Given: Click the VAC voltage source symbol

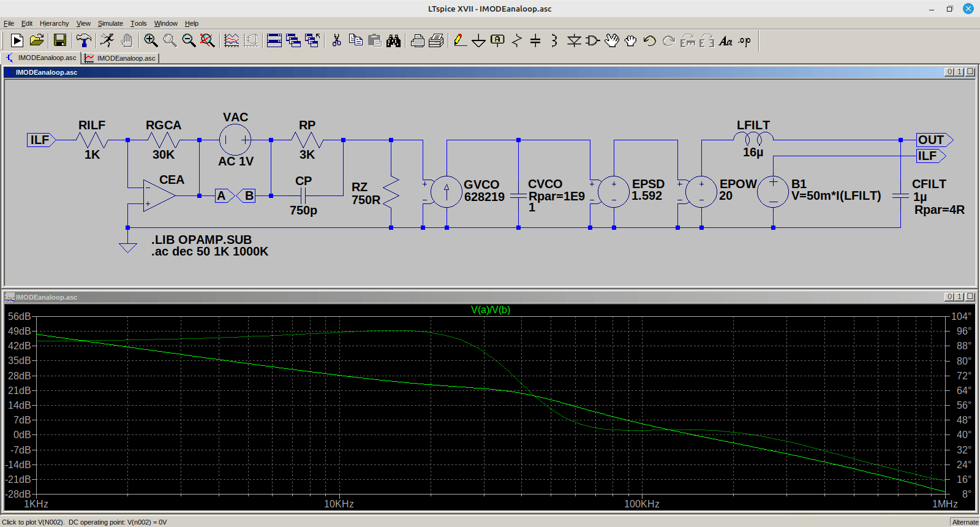Looking at the screenshot, I should (x=235, y=140).
